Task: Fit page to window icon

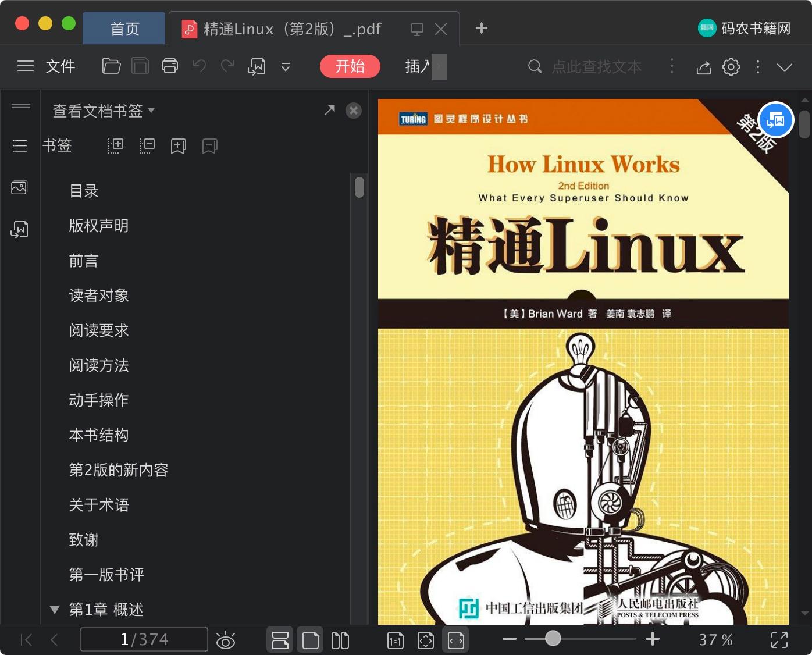Action: click(x=426, y=640)
